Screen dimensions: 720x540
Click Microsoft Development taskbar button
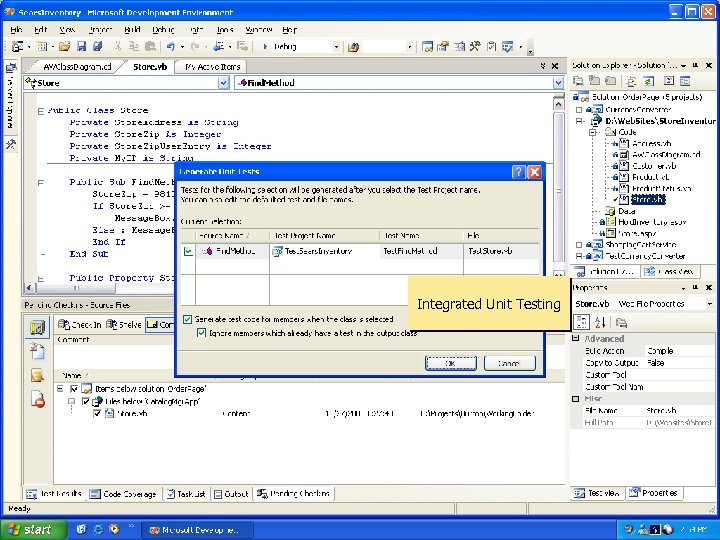(x=196, y=530)
